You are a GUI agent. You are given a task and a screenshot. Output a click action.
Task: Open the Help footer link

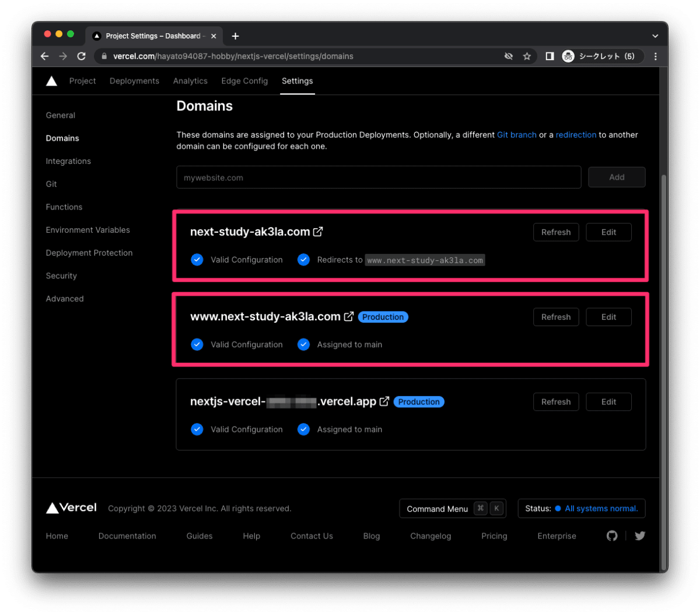pos(251,536)
